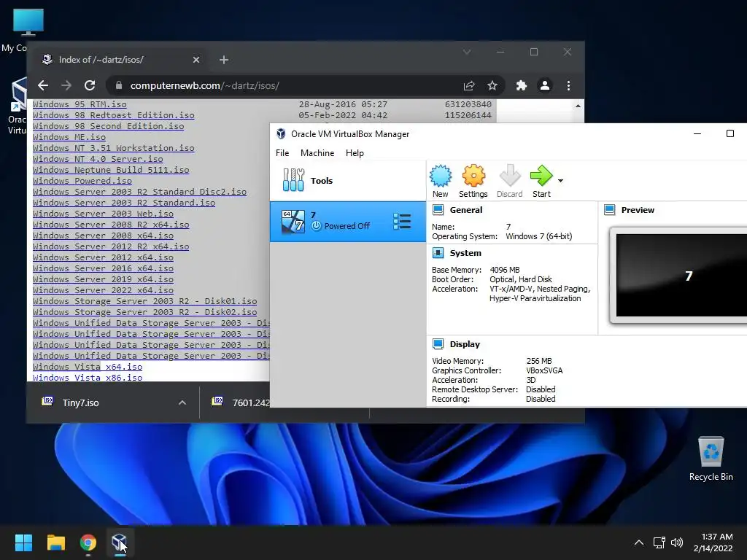The height and width of the screenshot is (560, 747).
Task: Open VM Settings gear icon
Action: (x=473, y=176)
